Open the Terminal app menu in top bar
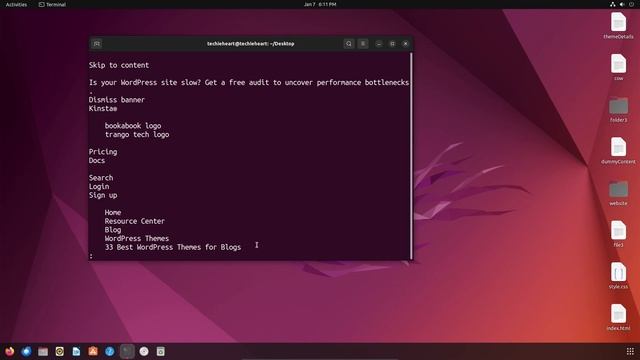 [52, 4]
